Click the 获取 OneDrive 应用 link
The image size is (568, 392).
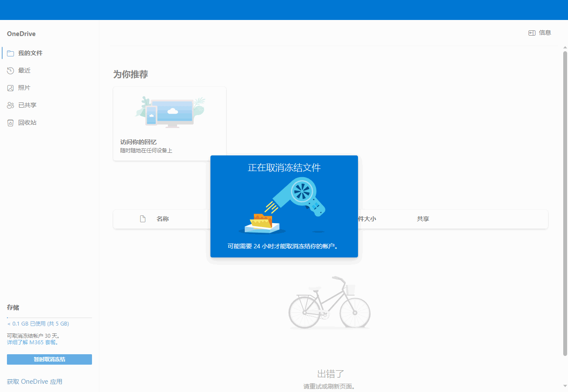point(35,382)
